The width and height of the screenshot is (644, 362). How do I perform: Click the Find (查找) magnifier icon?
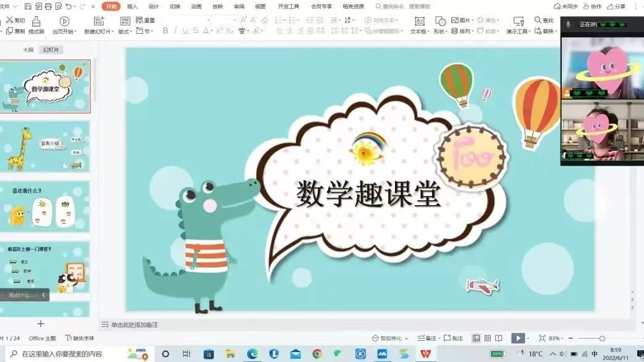click(538, 20)
